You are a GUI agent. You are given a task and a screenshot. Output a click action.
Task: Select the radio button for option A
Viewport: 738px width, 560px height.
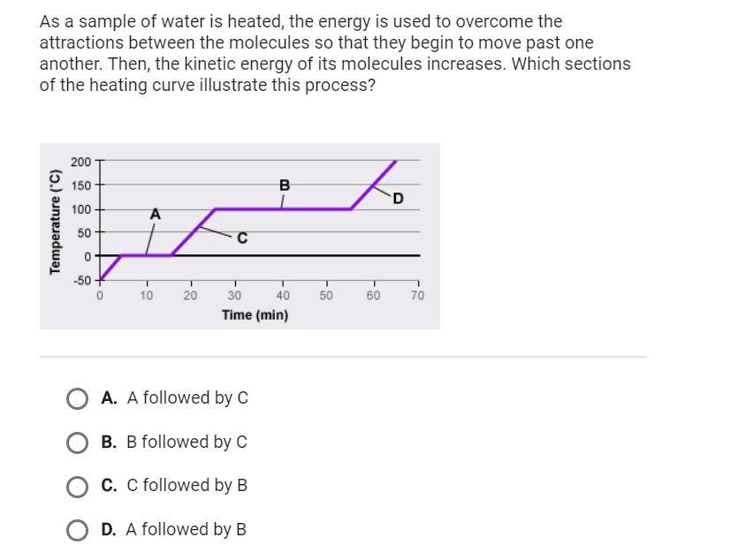(78, 398)
